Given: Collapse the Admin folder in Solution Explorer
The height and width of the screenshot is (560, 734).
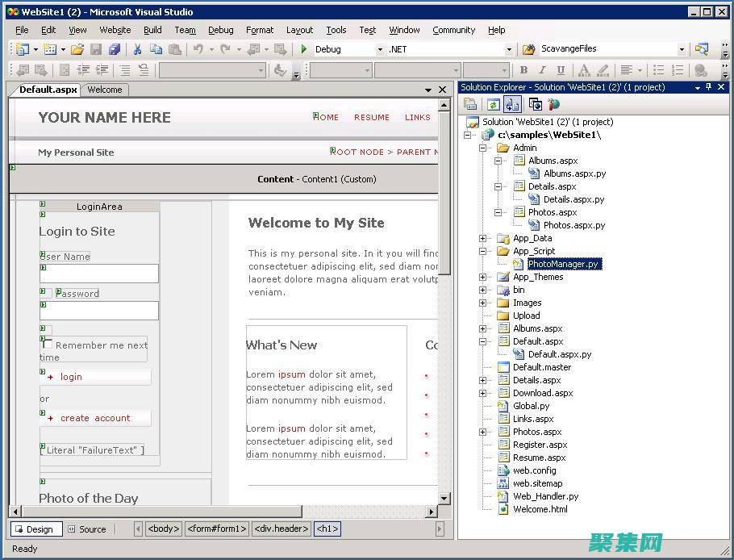Looking at the screenshot, I should click(483, 148).
